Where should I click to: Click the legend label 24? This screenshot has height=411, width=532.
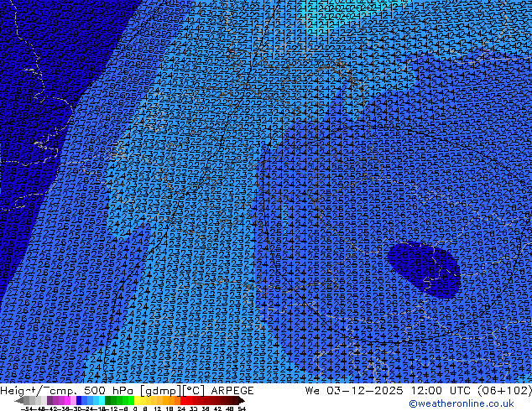181,409
